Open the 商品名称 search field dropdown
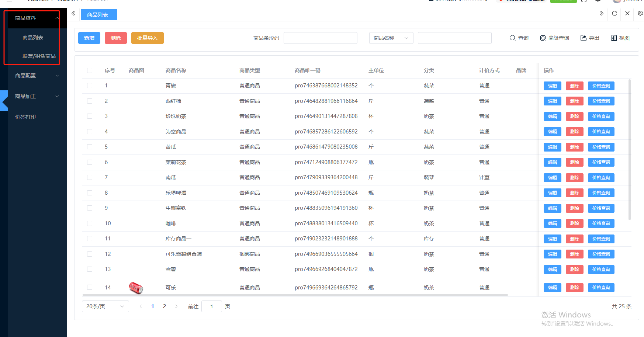 [391, 38]
